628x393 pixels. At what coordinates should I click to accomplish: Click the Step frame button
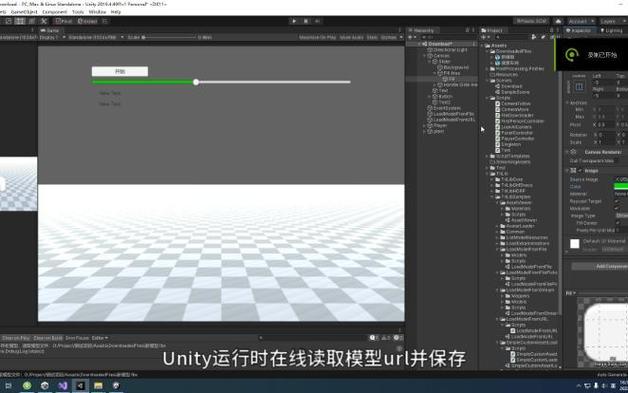[x=317, y=21]
